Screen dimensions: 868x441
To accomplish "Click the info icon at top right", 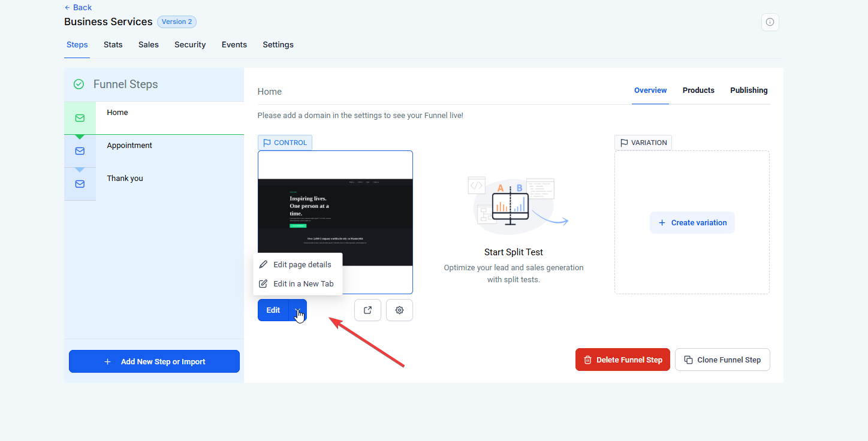I will (770, 22).
